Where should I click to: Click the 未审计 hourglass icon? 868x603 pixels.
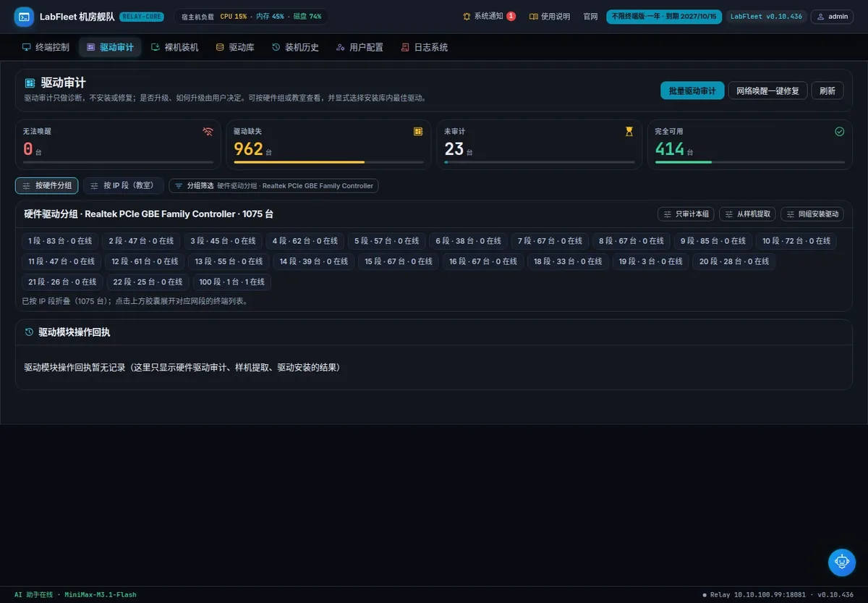629,132
